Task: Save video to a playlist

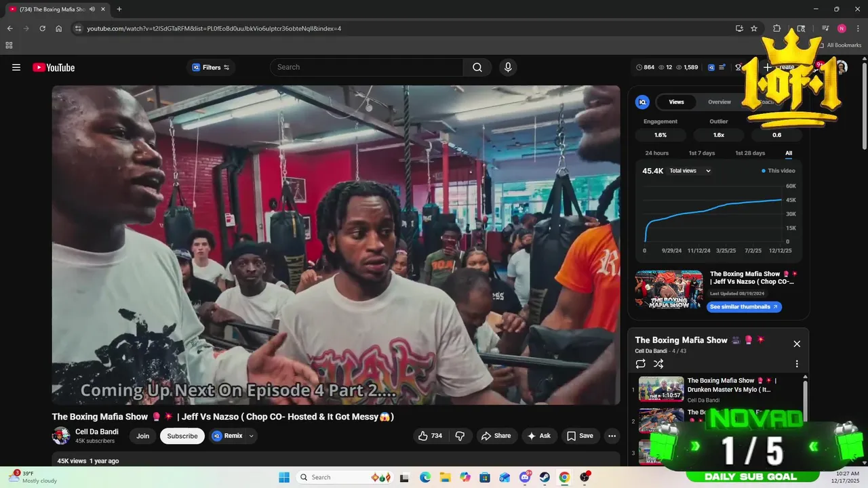Action: coord(580,436)
